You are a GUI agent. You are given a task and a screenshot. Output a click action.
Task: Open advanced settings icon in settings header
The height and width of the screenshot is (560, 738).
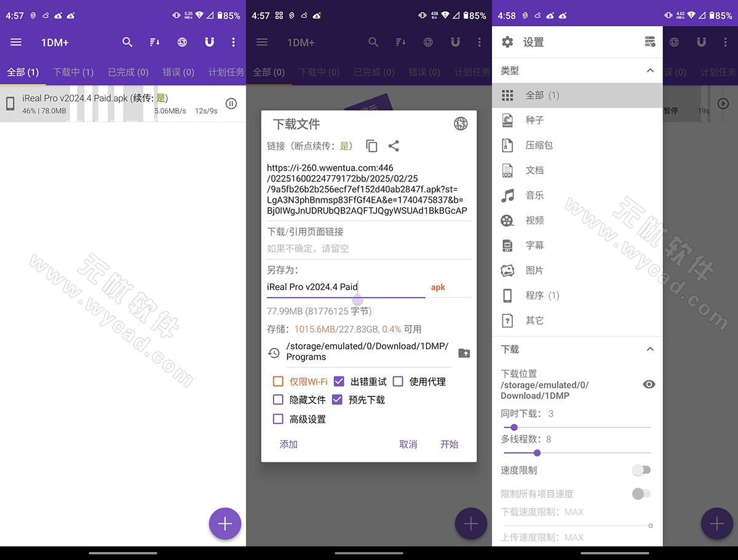(649, 42)
